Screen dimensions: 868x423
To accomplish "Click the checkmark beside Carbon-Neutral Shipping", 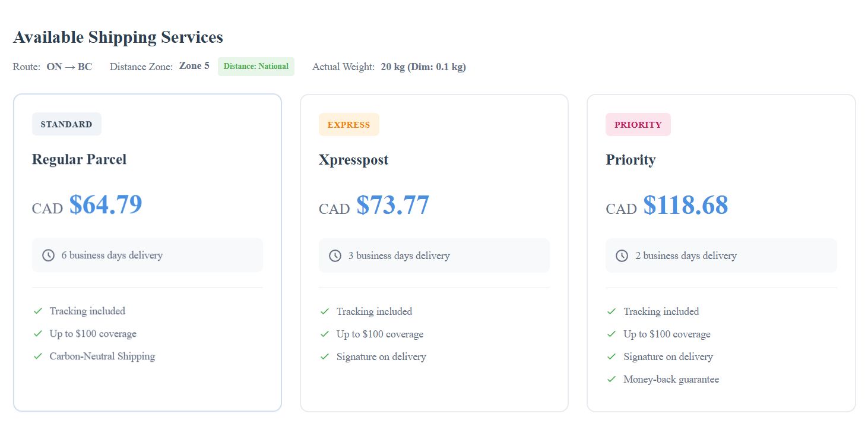I will click(x=38, y=356).
